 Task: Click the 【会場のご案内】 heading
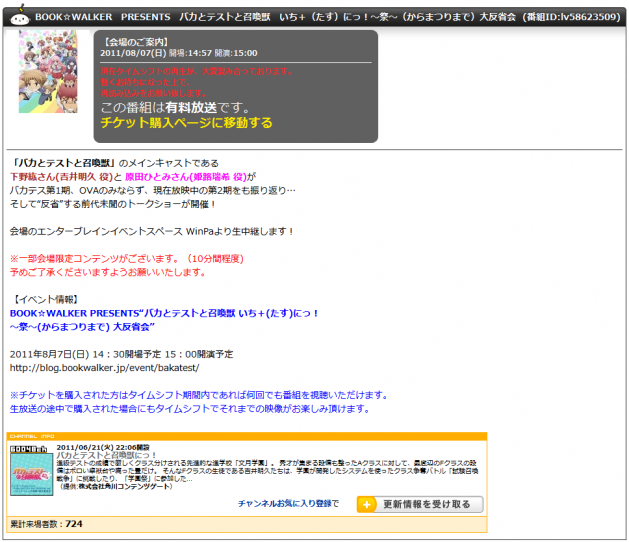coord(135,42)
